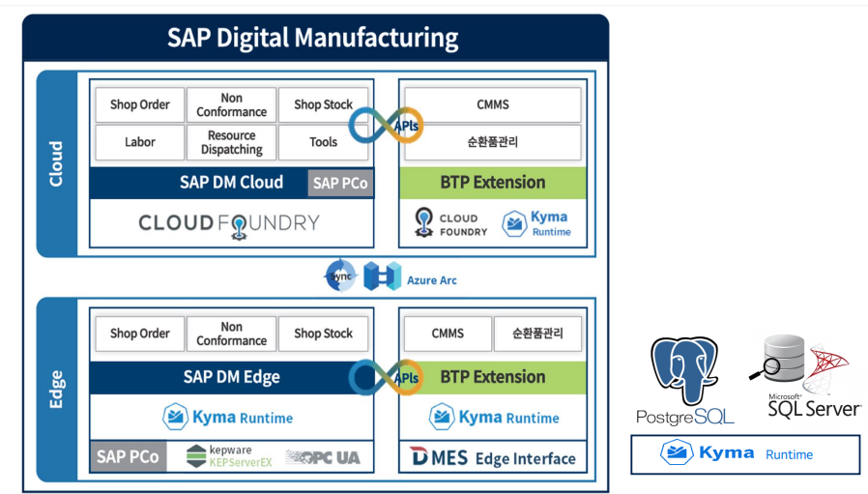Select the Tools box
The height and width of the screenshot is (494, 868).
click(323, 142)
